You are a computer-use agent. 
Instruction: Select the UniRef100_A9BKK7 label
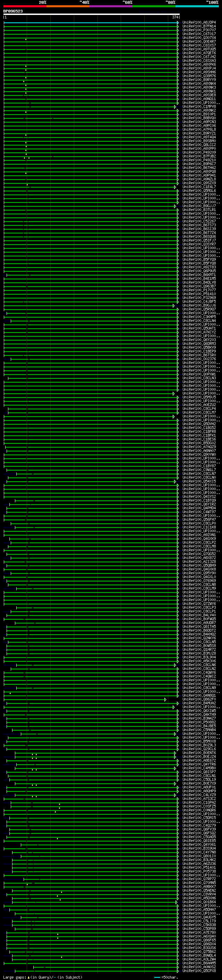click(x=199, y=886)
